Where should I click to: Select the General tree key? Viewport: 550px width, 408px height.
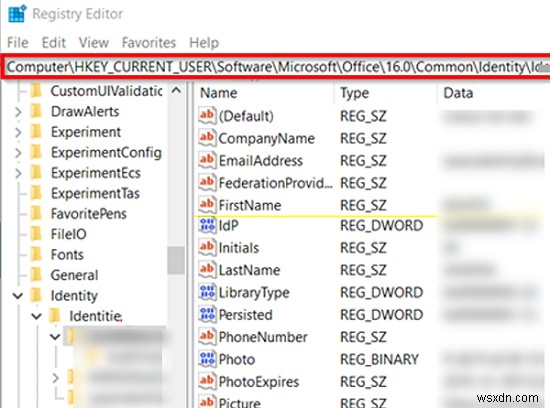click(74, 275)
